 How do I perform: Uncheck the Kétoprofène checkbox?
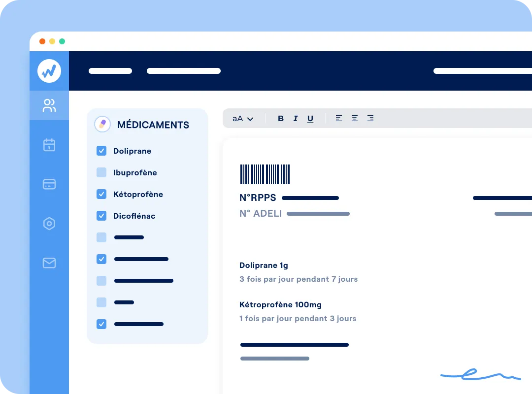(x=101, y=194)
